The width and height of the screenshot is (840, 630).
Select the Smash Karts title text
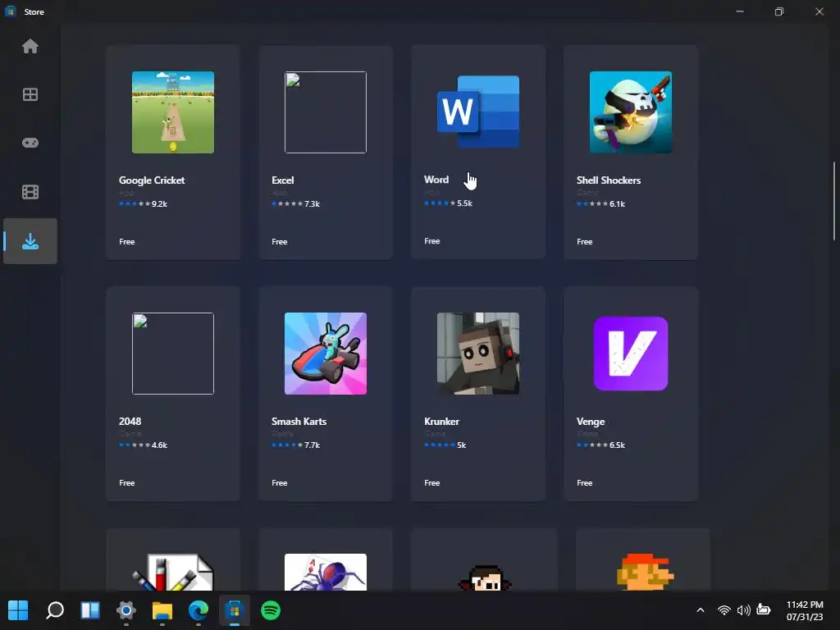pos(299,422)
